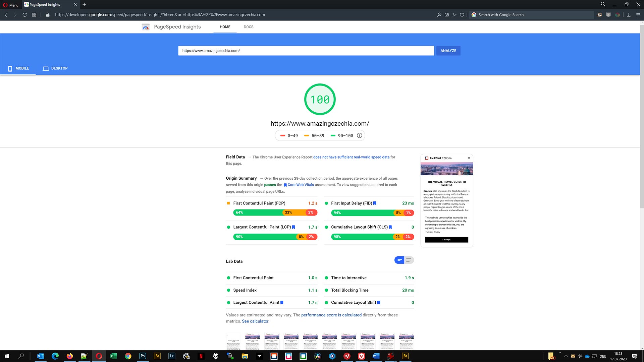Click the First Input Delay (FID) distribution bar
Screen dimensions: 644x362
372,213
